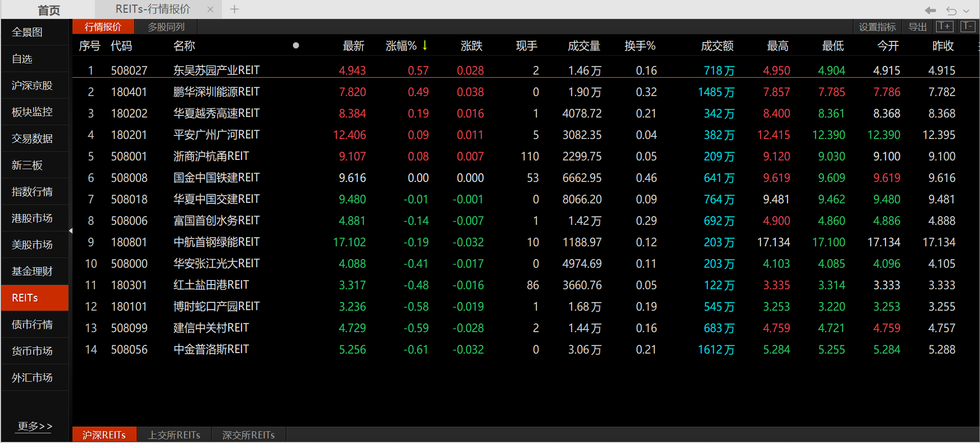
Task: Click the 导出 button
Action: tap(917, 27)
